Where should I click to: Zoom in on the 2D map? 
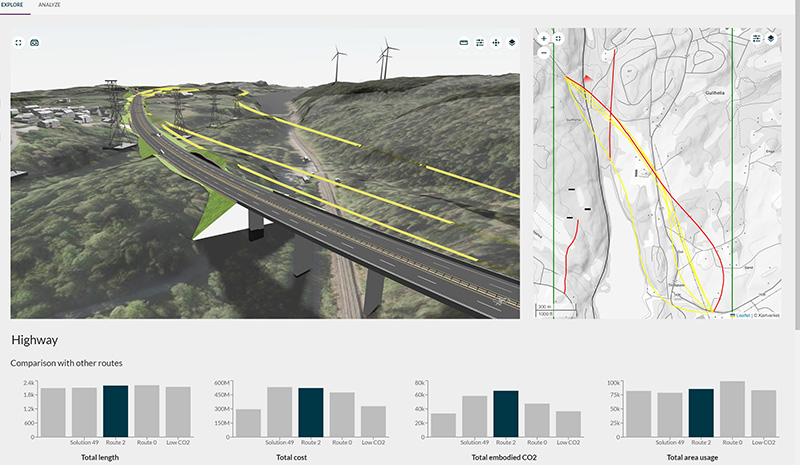click(x=543, y=39)
